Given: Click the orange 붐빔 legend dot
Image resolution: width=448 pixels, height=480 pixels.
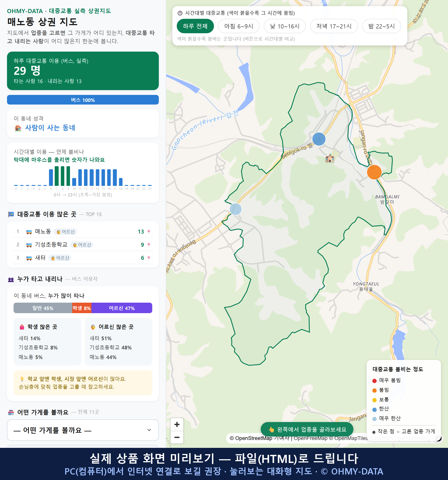Looking at the screenshot, I should pyautogui.click(x=374, y=390).
